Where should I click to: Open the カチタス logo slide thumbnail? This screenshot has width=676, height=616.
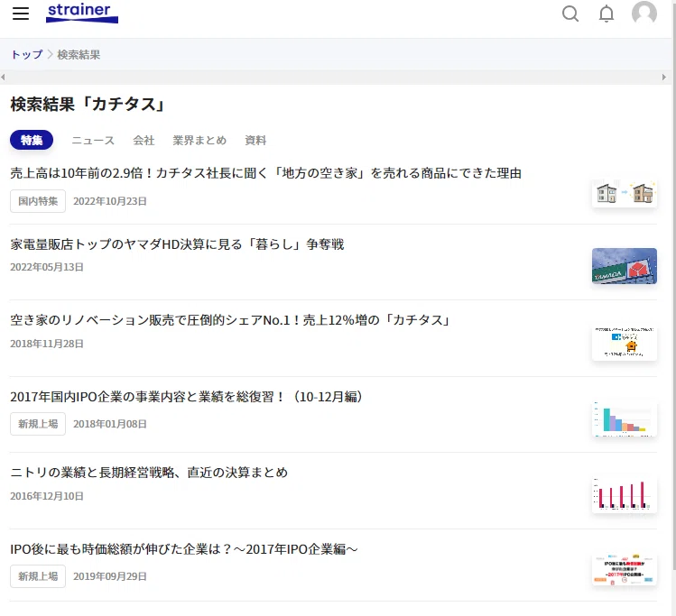tap(625, 343)
